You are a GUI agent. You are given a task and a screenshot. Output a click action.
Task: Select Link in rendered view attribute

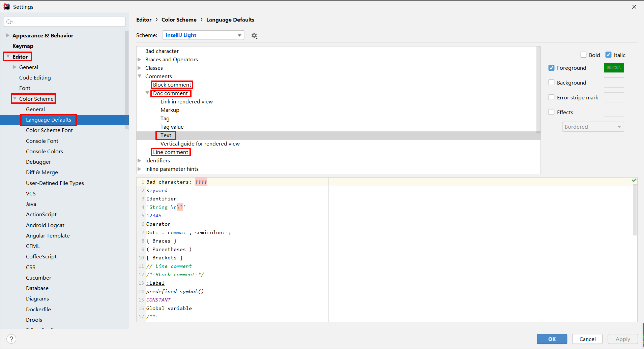point(186,101)
